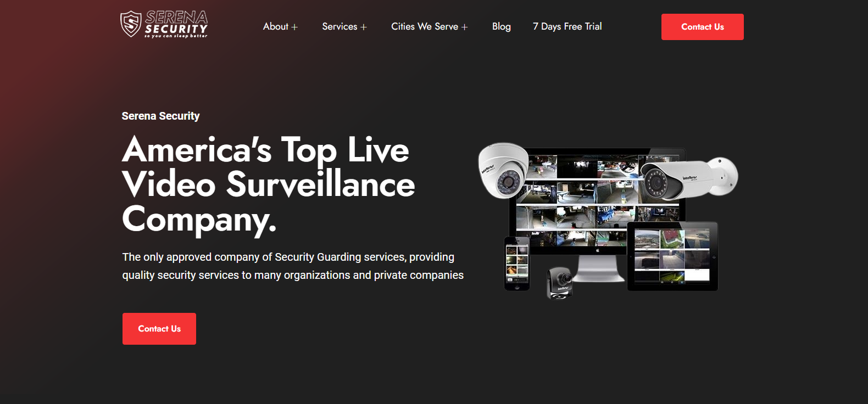
Task: Click the hero Contact Us button below text
Action: (x=159, y=329)
